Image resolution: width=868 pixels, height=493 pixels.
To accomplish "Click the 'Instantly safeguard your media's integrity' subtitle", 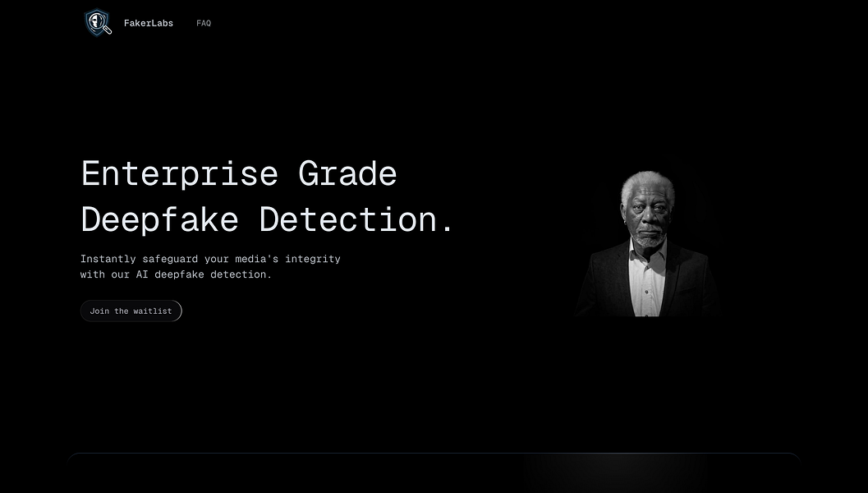I will tap(210, 266).
